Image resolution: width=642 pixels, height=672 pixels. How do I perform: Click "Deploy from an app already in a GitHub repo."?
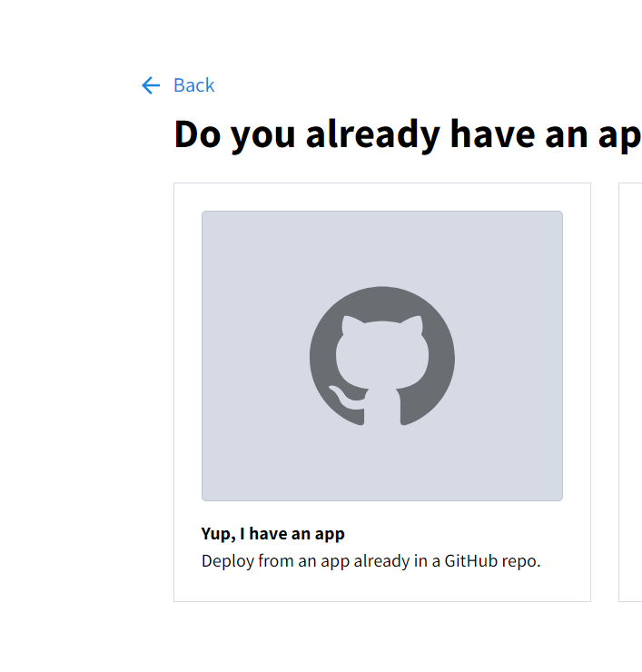pos(371,561)
